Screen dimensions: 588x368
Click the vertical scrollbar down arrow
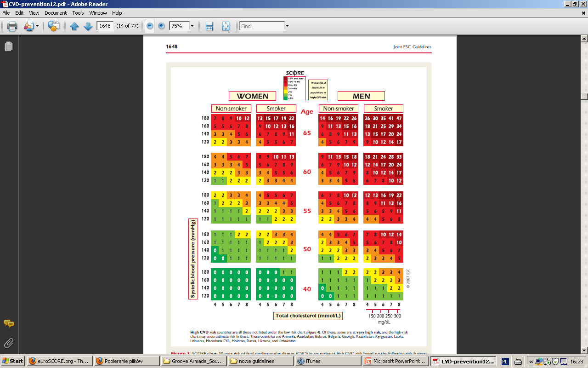tap(584, 351)
